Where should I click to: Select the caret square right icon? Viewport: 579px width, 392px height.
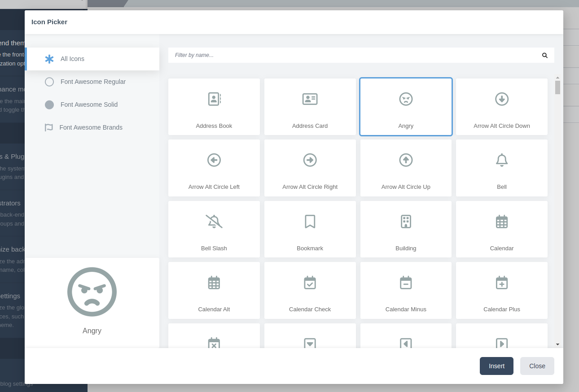coord(502,336)
